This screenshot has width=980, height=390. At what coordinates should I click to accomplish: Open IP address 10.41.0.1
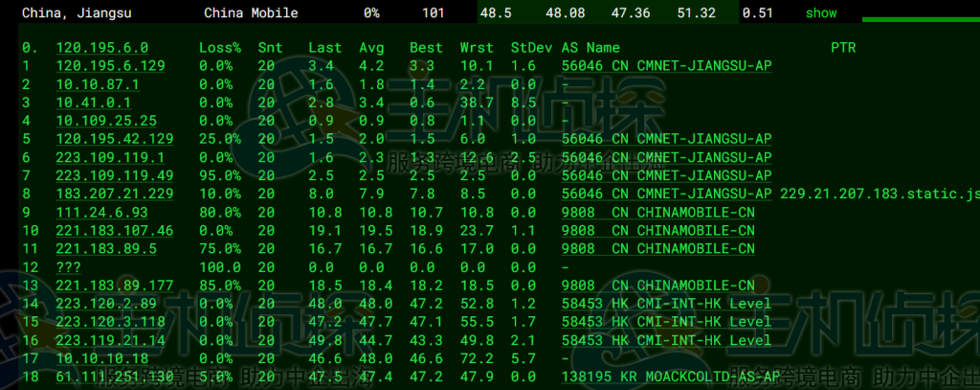93,103
